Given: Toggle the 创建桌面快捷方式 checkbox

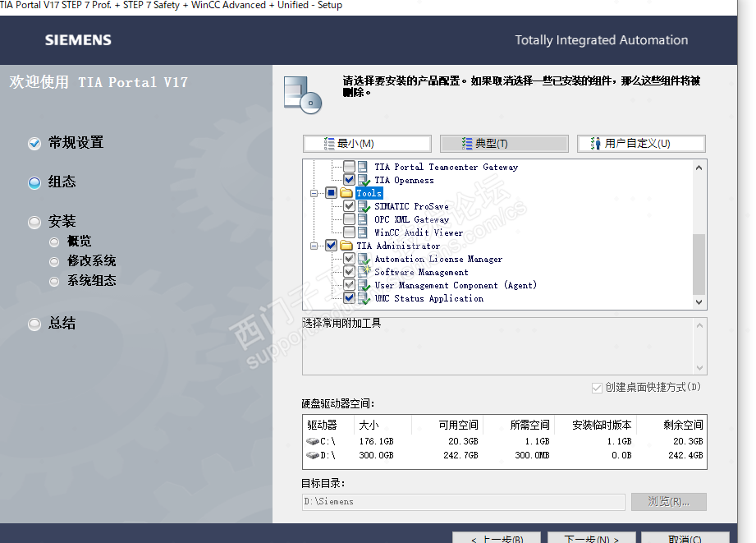Looking at the screenshot, I should pyautogui.click(x=597, y=388).
